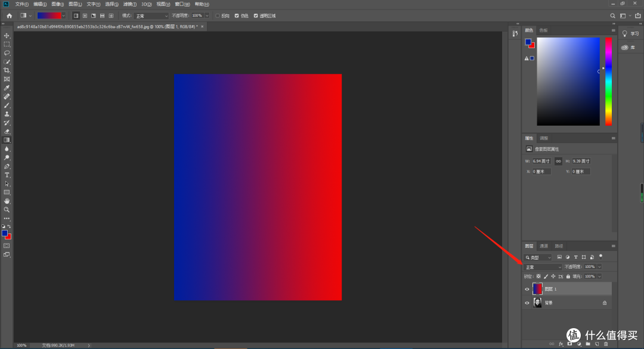Open the gradient preset picker arrow

(x=63, y=15)
